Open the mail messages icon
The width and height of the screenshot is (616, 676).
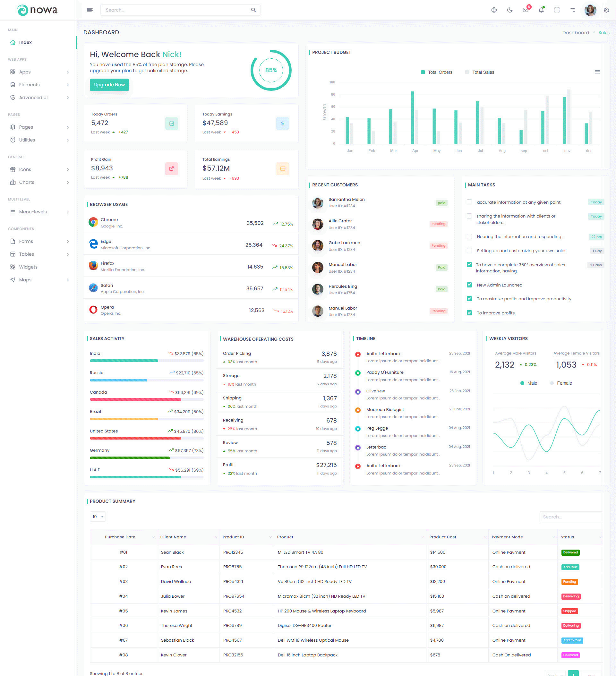526,10
